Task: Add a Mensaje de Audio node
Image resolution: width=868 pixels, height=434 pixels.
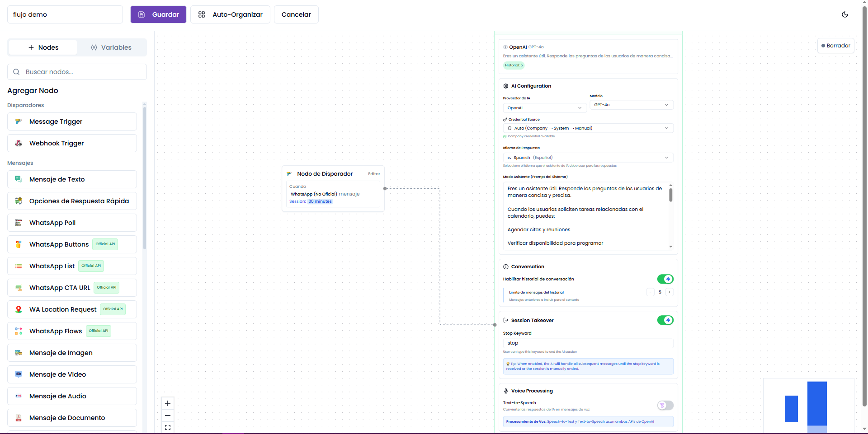Action: click(x=72, y=396)
